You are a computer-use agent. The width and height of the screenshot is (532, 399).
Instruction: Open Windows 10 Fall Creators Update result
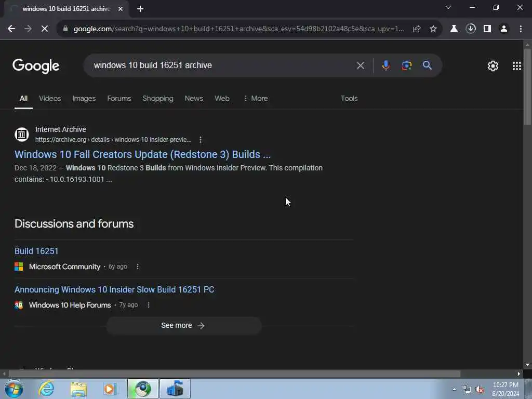[x=142, y=154]
